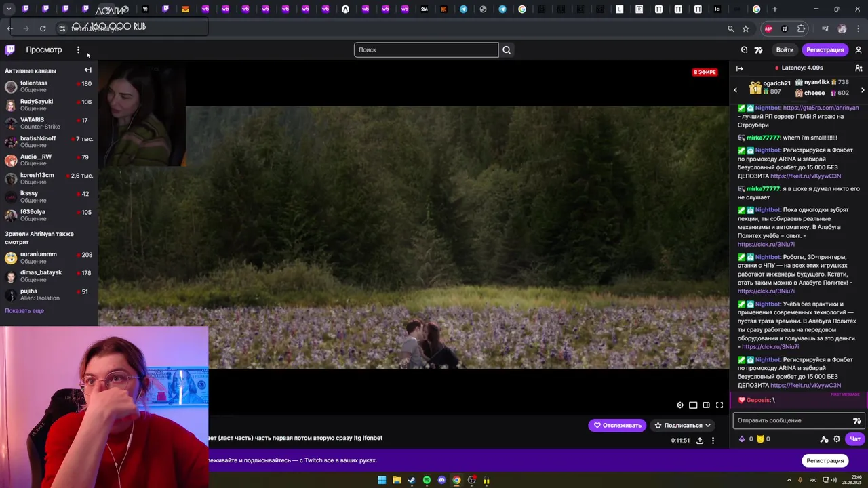The width and height of the screenshot is (868, 488).
Task: Open the moderation tools icon in chat
Action: tap(824, 439)
